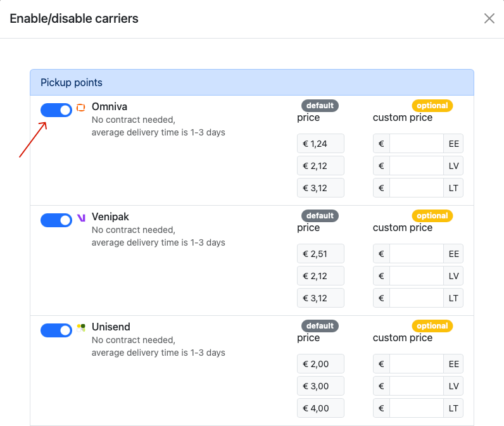Click the Unisend carrier logo icon
Image resolution: width=504 pixels, height=426 pixels.
(x=81, y=328)
